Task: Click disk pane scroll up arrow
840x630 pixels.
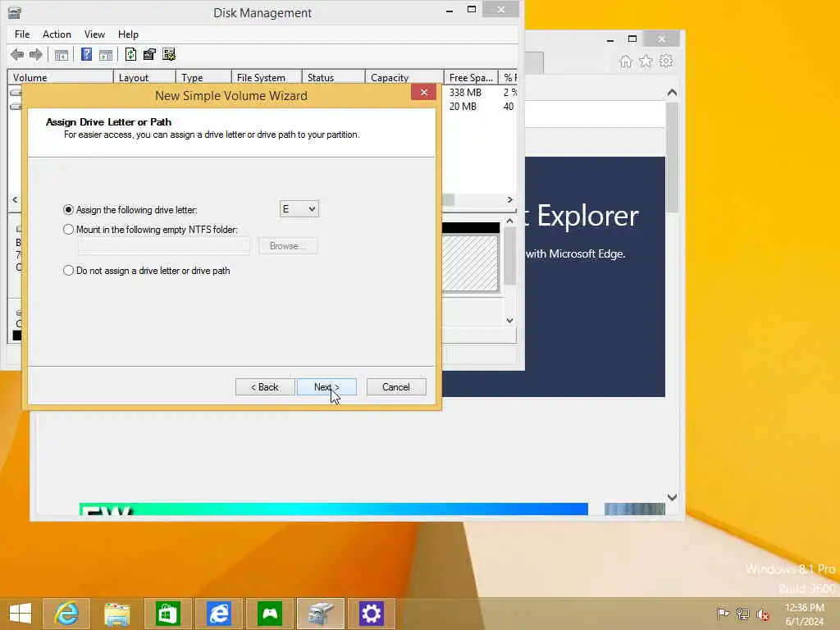Action: [509, 221]
